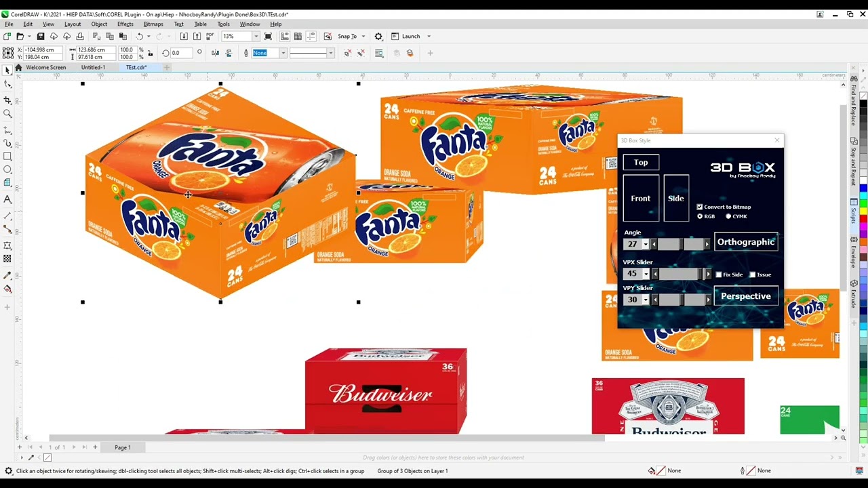868x488 pixels.
Task: Open the VPY value 30 dropdown
Action: click(645, 300)
